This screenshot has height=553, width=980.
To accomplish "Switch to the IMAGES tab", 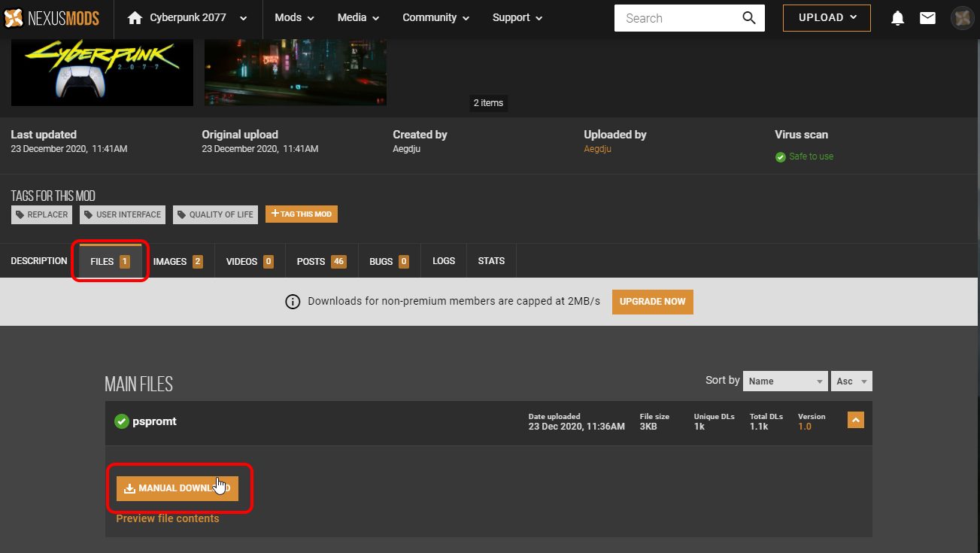I will [x=178, y=262].
